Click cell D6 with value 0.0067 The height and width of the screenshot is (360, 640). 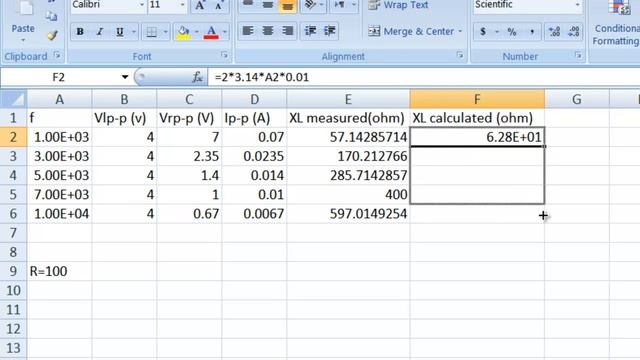(x=254, y=214)
